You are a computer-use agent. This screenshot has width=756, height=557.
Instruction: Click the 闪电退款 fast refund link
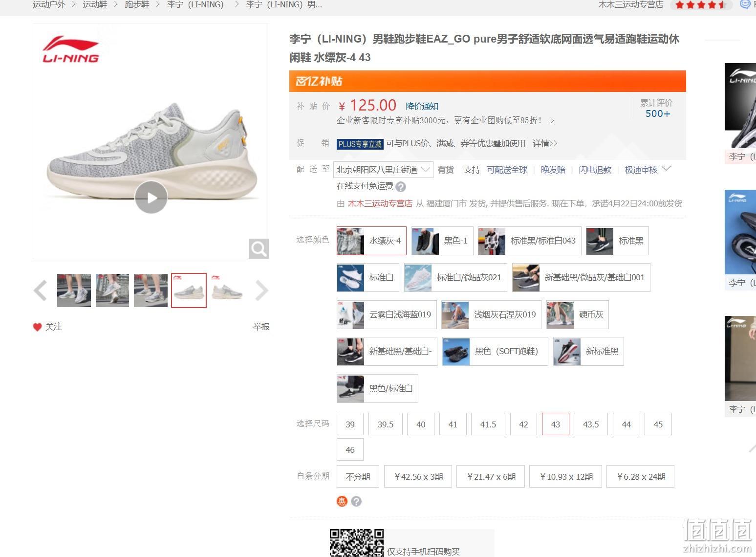click(595, 170)
